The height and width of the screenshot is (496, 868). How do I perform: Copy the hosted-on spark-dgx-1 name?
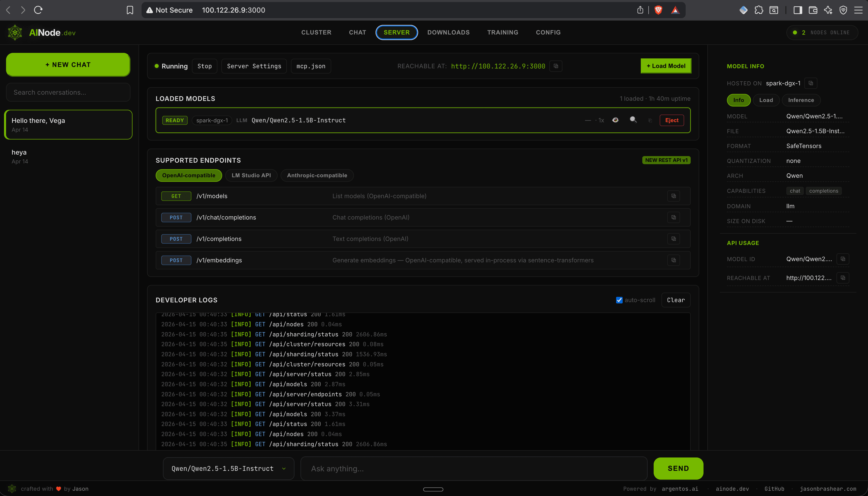811,83
